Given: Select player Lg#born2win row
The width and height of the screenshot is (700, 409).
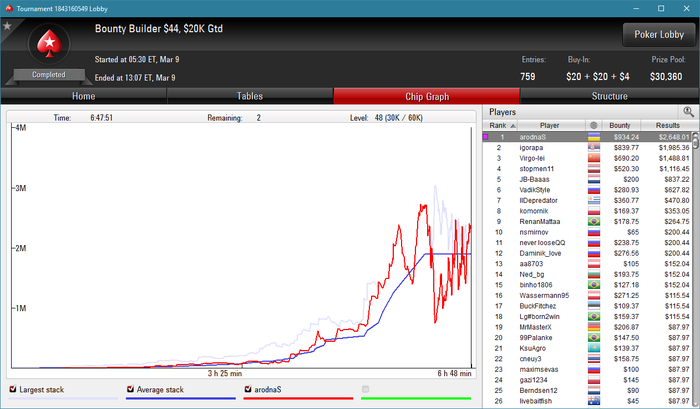Looking at the screenshot, I should coord(588,317).
